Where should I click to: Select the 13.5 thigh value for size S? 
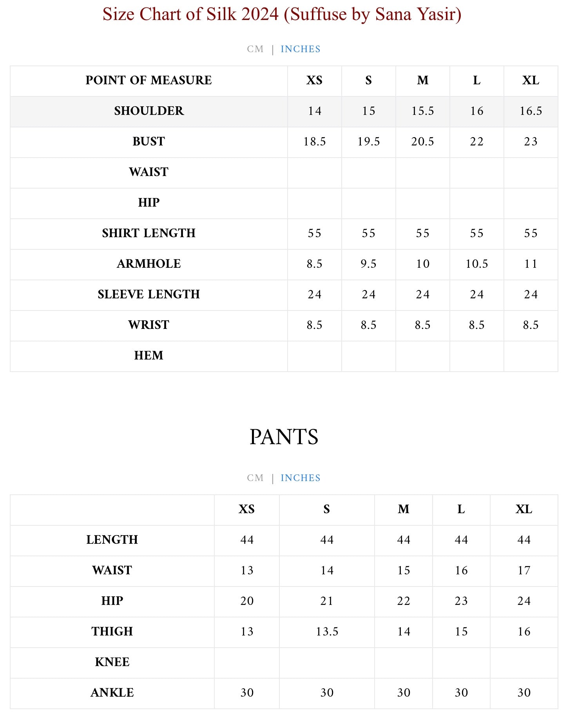327,632
